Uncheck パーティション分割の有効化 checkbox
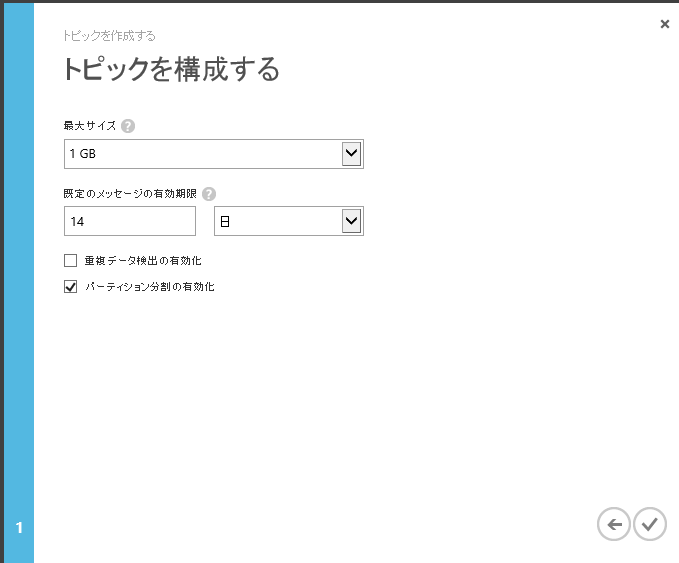Screen dimensions: 679x563 (x=70, y=287)
